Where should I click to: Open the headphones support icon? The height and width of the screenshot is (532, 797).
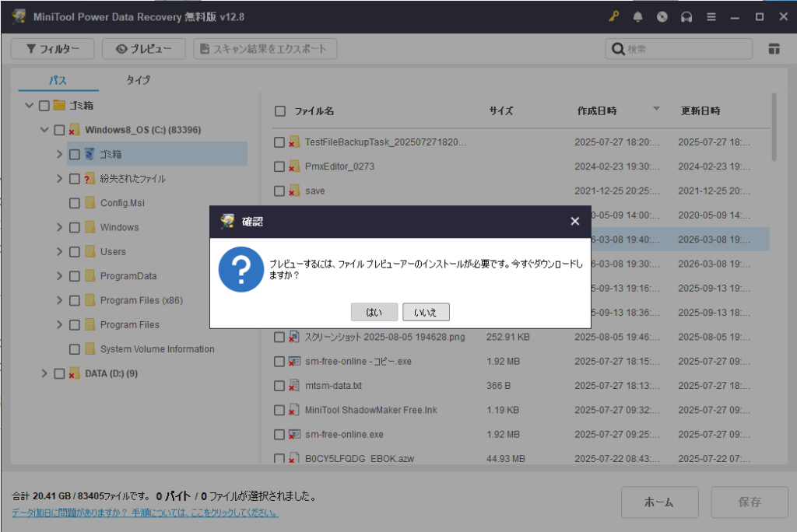(x=686, y=16)
